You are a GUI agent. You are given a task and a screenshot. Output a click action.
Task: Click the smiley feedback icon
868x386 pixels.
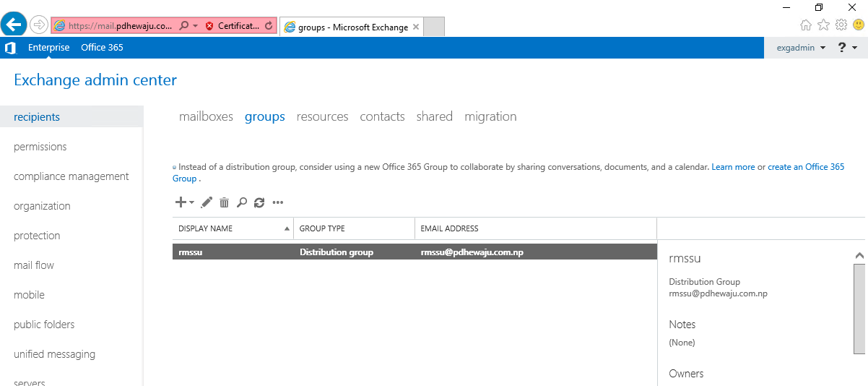(x=859, y=25)
